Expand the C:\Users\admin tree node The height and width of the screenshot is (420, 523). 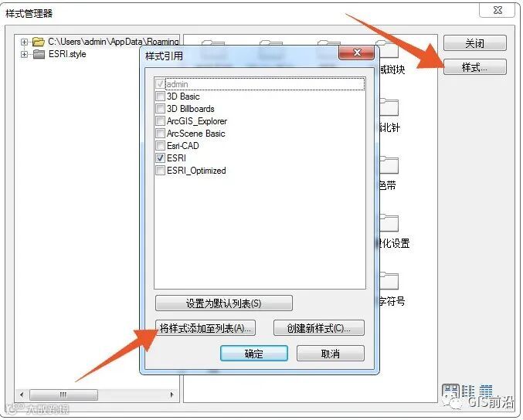point(24,42)
